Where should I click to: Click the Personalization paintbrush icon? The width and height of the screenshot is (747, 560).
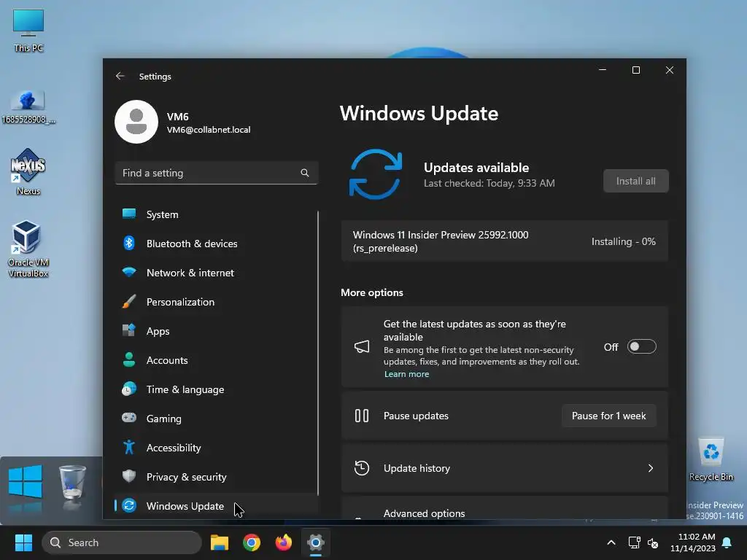coord(129,301)
